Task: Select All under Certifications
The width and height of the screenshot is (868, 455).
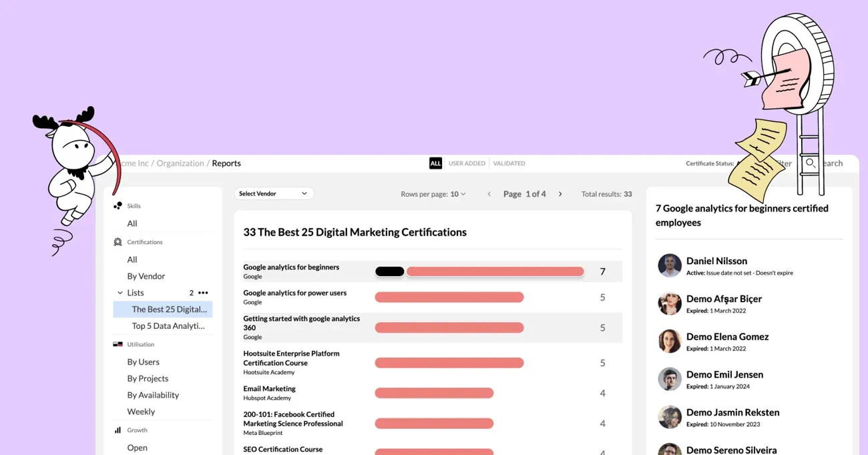Action: click(x=132, y=260)
